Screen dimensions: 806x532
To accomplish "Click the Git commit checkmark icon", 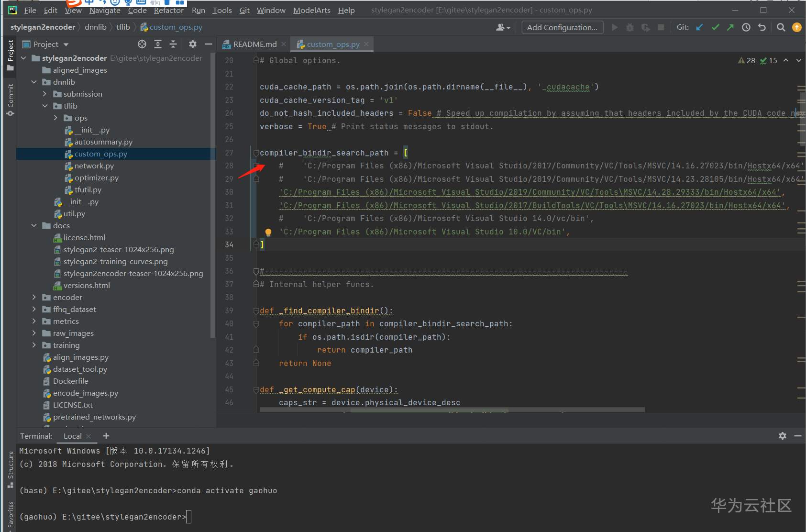I will tap(715, 27).
